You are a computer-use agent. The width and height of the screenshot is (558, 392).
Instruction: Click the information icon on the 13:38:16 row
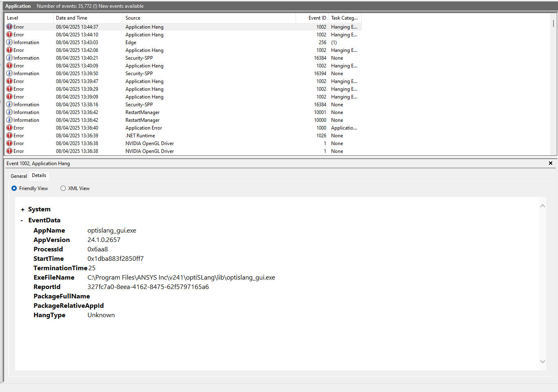pyautogui.click(x=9, y=104)
